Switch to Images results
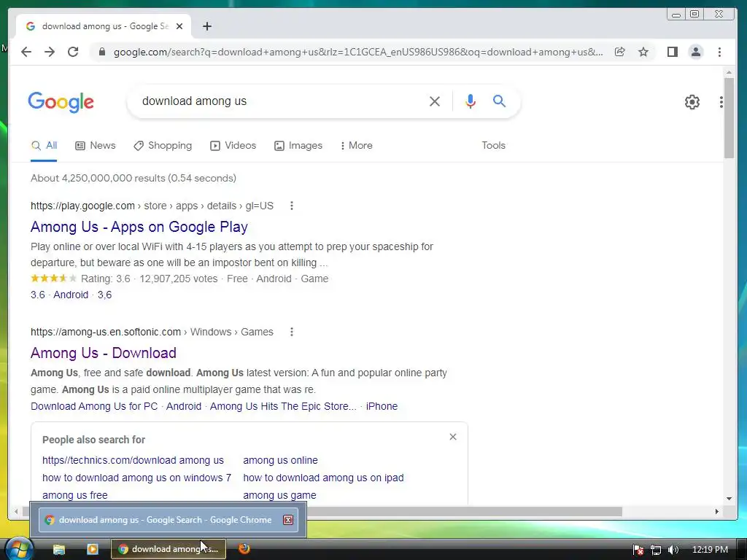Image resolution: width=747 pixels, height=560 pixels. click(298, 146)
